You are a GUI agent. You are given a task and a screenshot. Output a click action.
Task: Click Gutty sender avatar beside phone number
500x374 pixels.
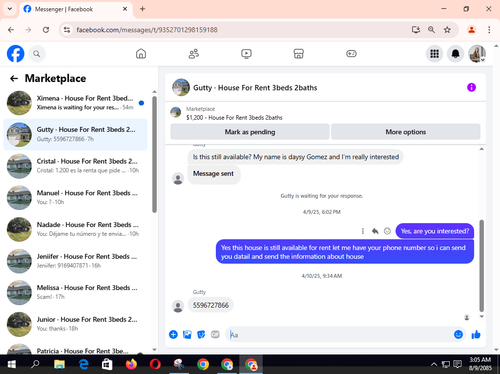pos(178,306)
